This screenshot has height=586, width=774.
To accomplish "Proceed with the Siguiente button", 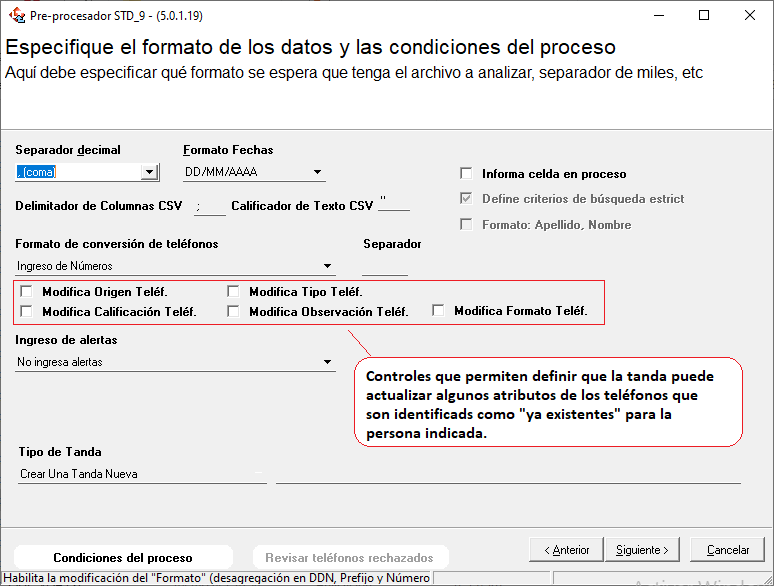I will [642, 550].
